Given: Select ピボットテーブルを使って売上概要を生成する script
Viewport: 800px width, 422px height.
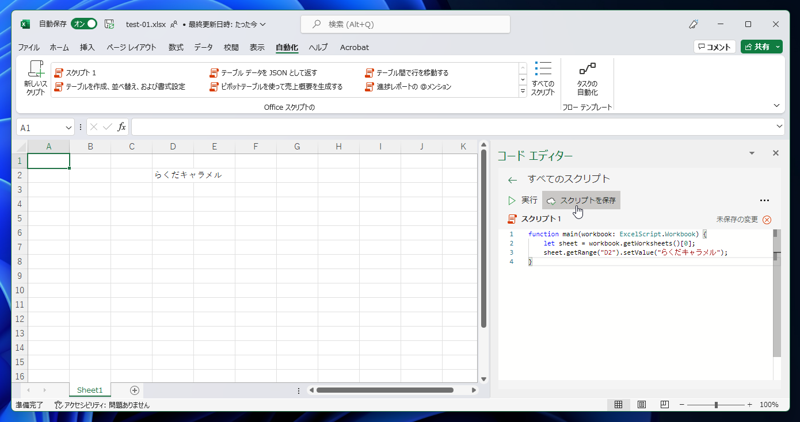Looking at the screenshot, I should tap(276, 87).
